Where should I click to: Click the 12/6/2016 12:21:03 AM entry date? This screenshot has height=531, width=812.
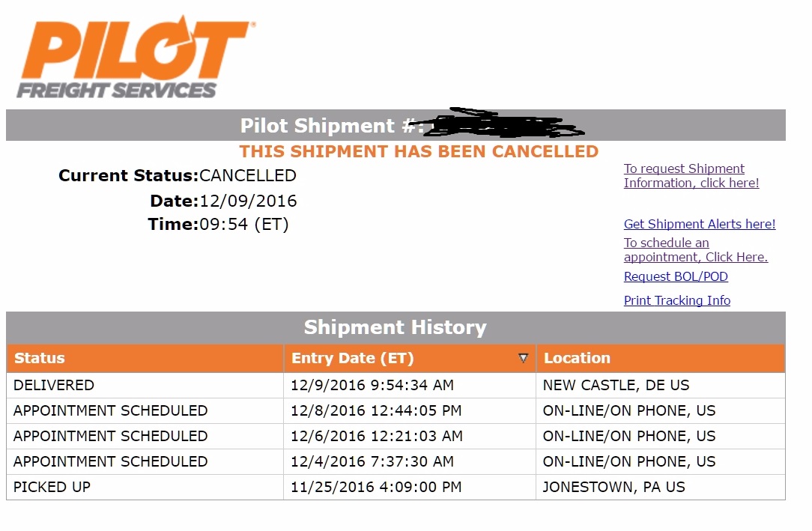(x=376, y=436)
